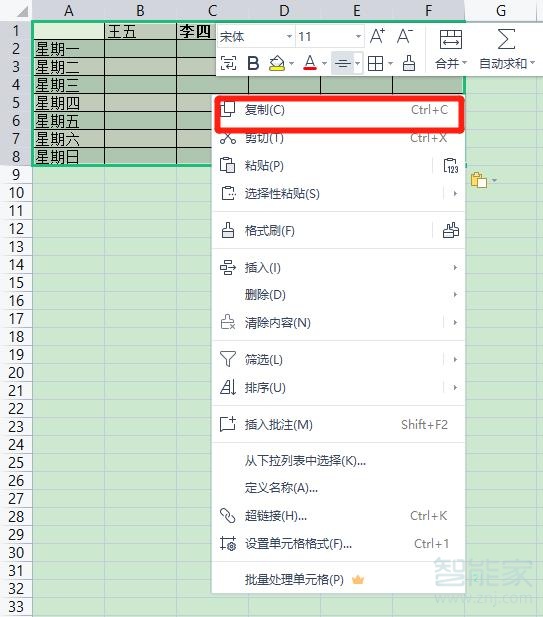Select column A header

click(x=68, y=10)
